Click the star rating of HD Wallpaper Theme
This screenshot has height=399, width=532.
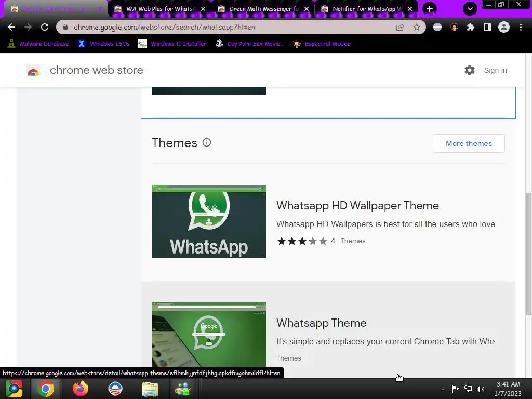(x=302, y=241)
